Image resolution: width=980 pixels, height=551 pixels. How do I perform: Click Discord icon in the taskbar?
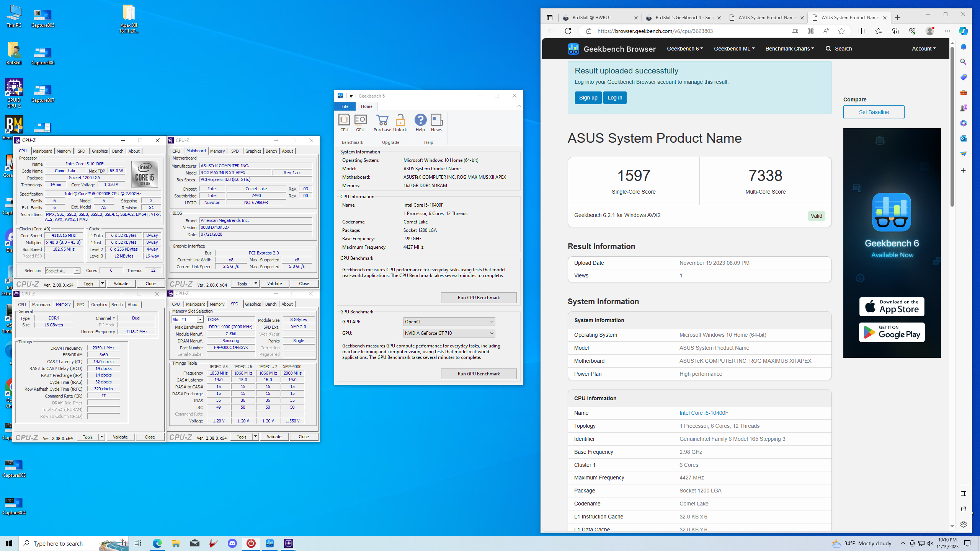232,543
